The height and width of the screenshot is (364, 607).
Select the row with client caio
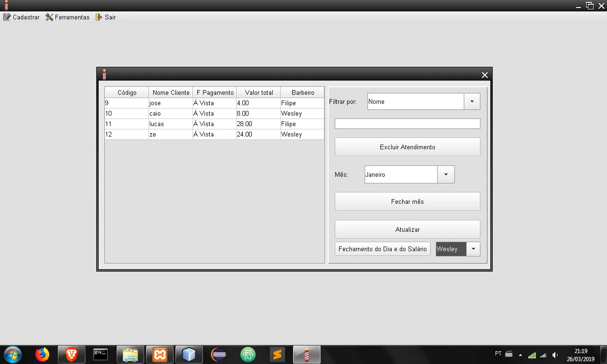click(214, 113)
